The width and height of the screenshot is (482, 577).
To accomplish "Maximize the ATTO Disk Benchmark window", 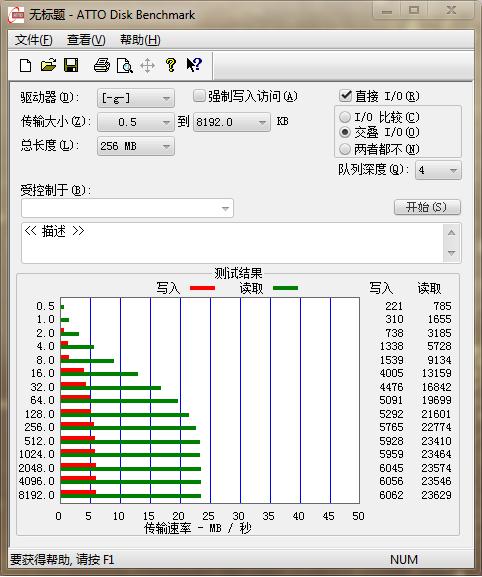I will (x=414, y=11).
